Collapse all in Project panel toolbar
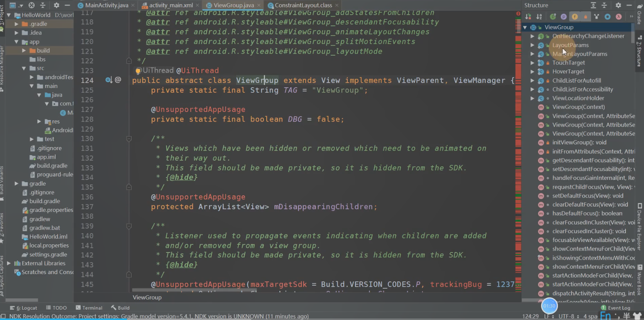644x320 pixels. point(43,5)
